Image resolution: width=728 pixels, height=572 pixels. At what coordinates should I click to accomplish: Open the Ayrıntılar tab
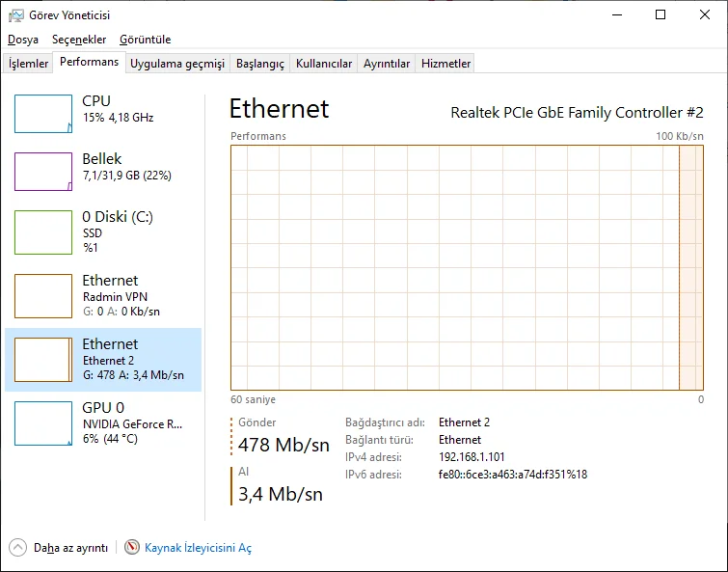(387, 64)
